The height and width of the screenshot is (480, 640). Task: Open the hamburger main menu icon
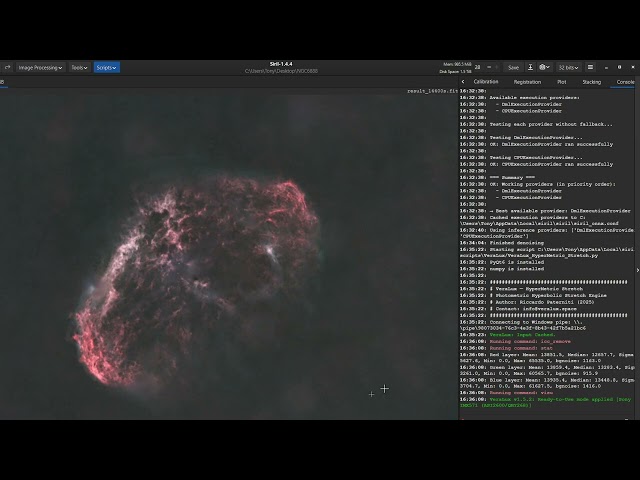tap(590, 67)
